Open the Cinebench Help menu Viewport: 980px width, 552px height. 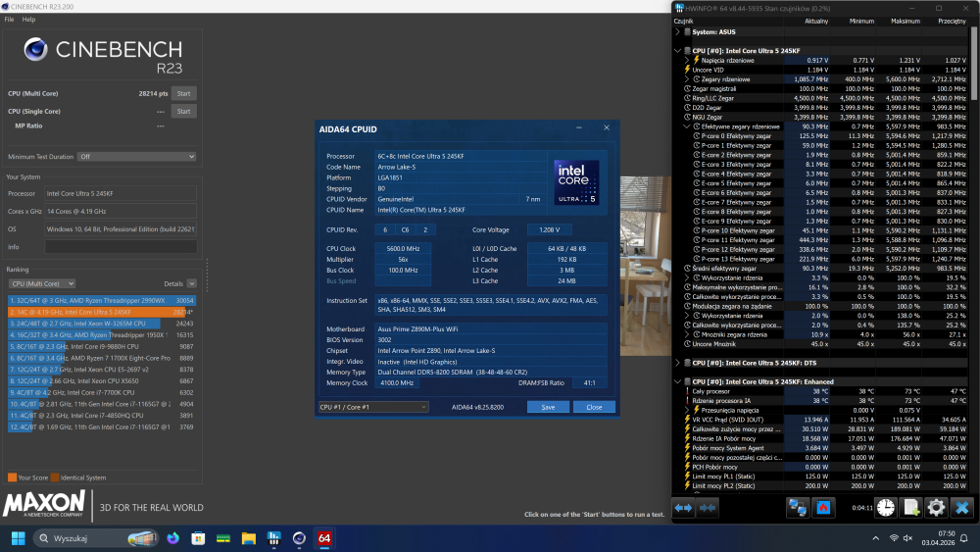coord(28,19)
